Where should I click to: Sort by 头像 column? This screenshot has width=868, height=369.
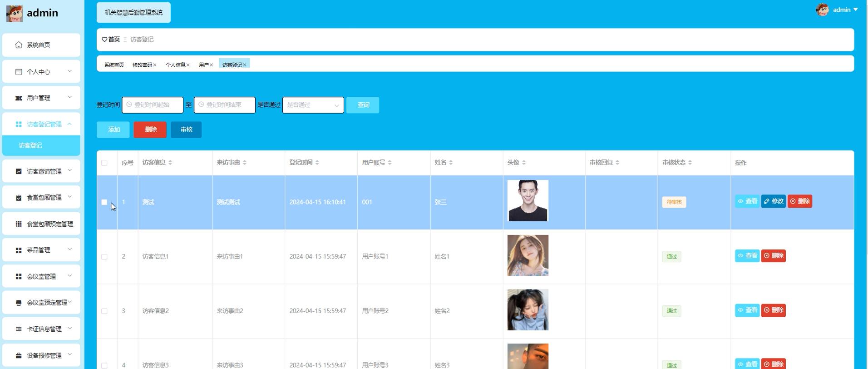[x=524, y=163]
